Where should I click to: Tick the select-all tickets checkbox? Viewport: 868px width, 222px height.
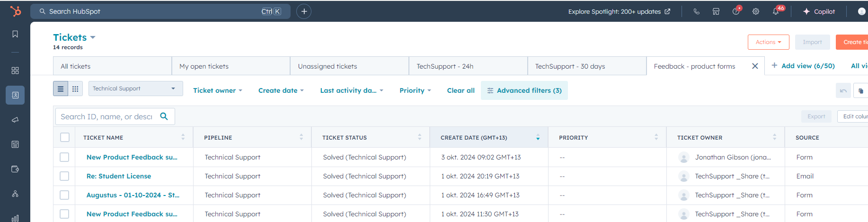pos(65,137)
